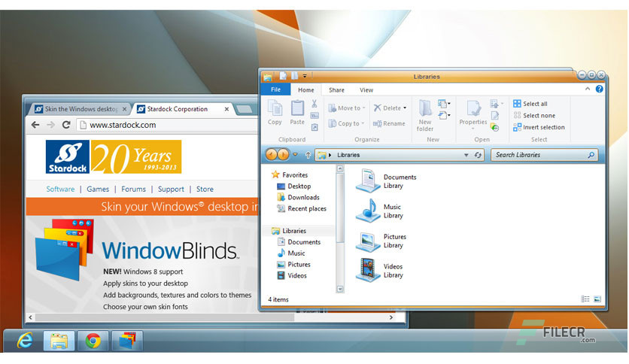
Task: Click the Explorer Forward navigation arrow
Action: click(283, 154)
